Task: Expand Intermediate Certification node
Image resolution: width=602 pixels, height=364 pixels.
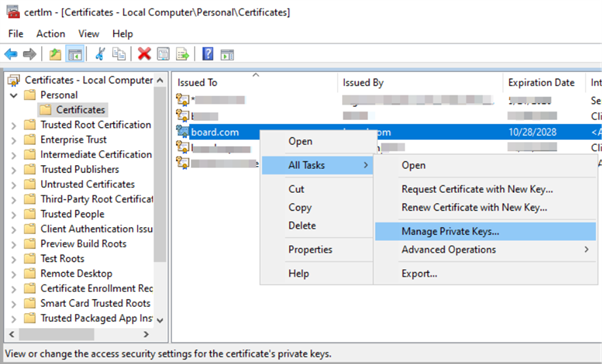Action: coord(14,155)
